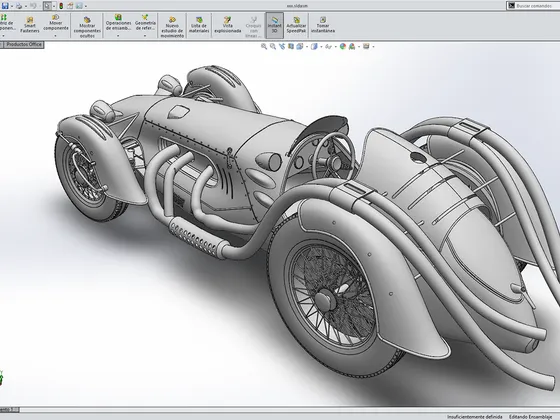The width and height of the screenshot is (560, 420).
Task: Click the Rebuild traffic light icon
Action: pos(61,6)
